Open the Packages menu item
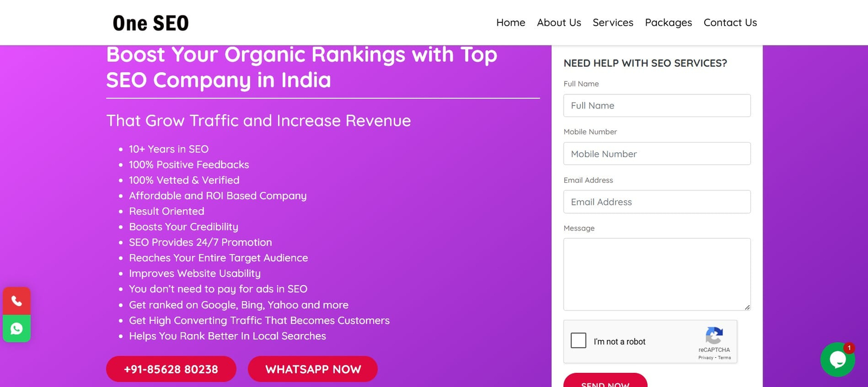 point(668,23)
